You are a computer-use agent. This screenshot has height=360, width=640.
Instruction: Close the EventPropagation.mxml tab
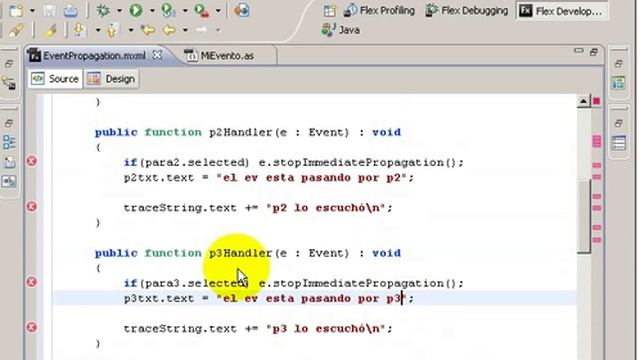click(157, 55)
